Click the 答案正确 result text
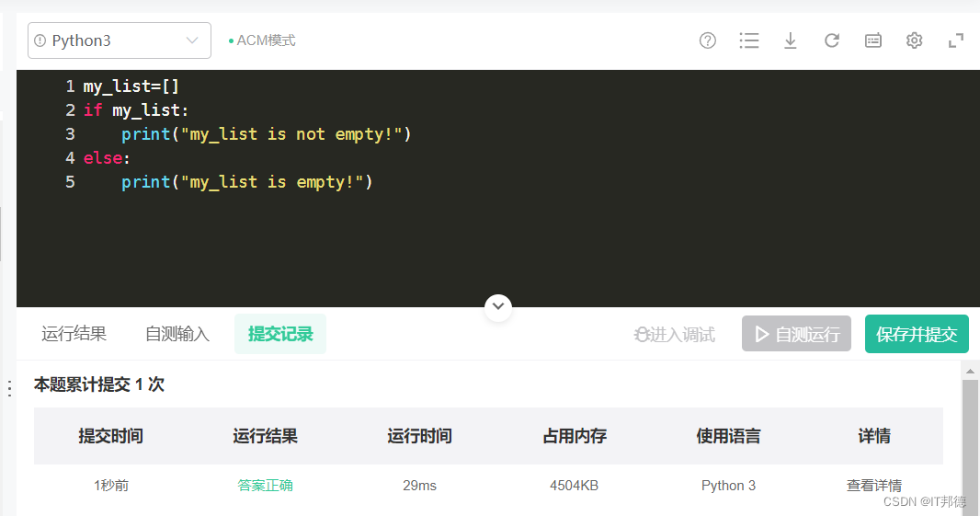Screen dimensions: 980x516 (265, 486)
